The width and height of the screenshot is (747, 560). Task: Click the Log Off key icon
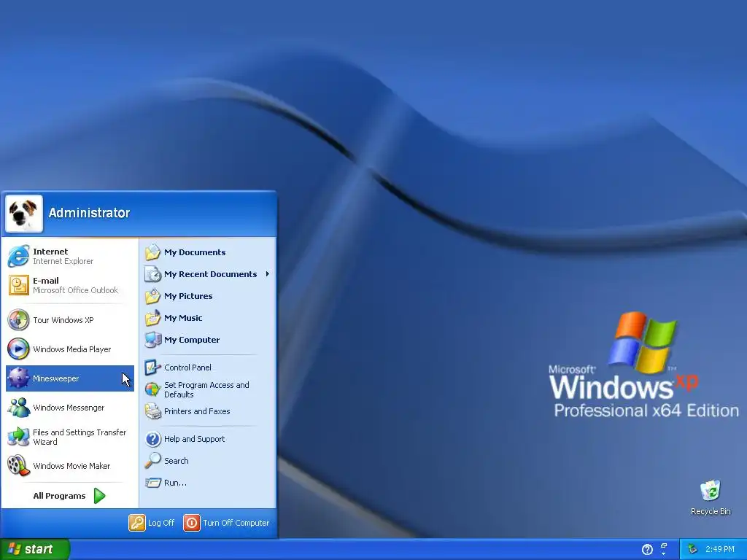(x=136, y=522)
